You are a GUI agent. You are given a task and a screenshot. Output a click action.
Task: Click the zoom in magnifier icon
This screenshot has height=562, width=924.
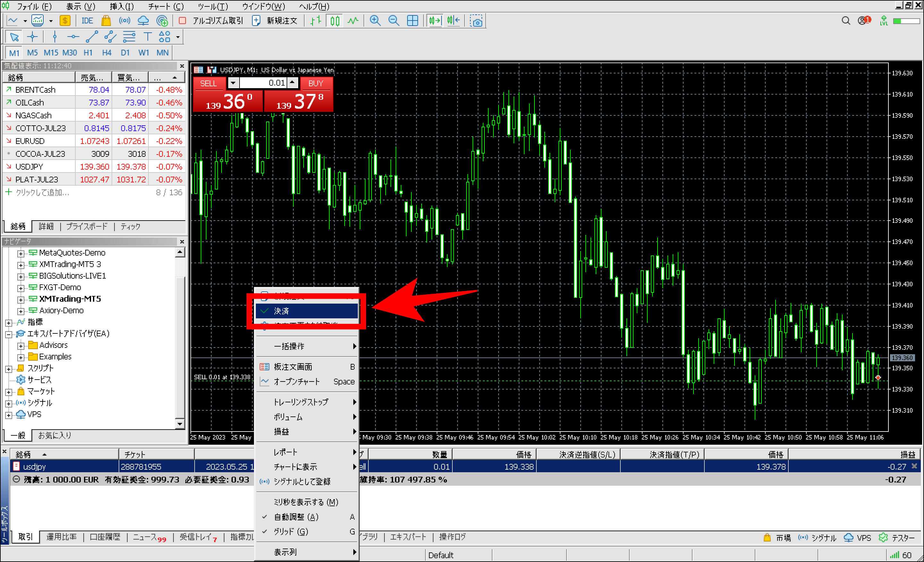374,21
